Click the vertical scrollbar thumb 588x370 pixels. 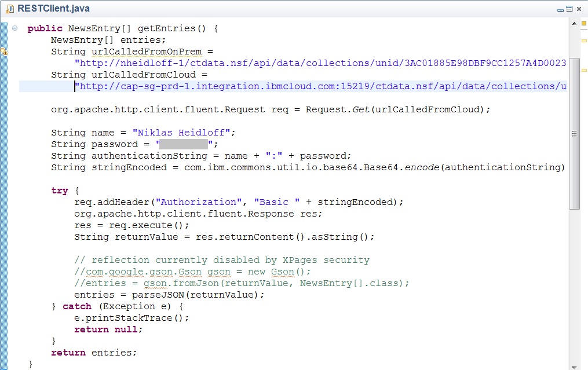pos(574,134)
